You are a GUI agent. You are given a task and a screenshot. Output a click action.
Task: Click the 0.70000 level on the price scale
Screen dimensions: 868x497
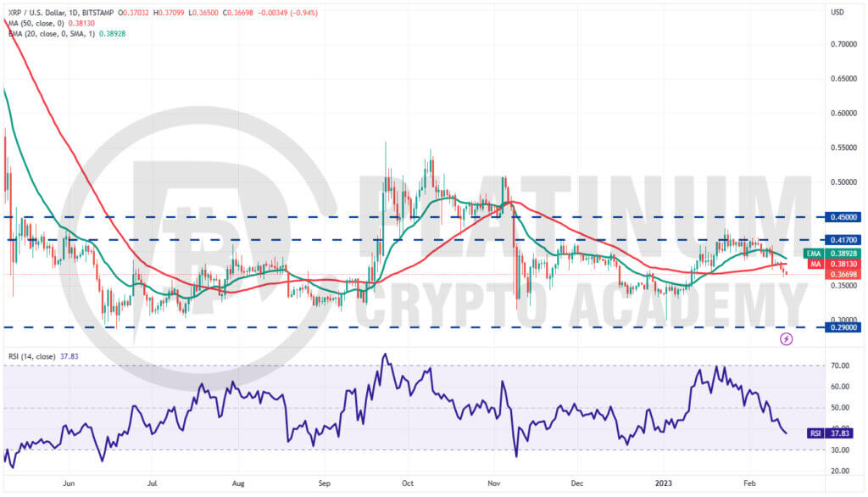tap(843, 44)
